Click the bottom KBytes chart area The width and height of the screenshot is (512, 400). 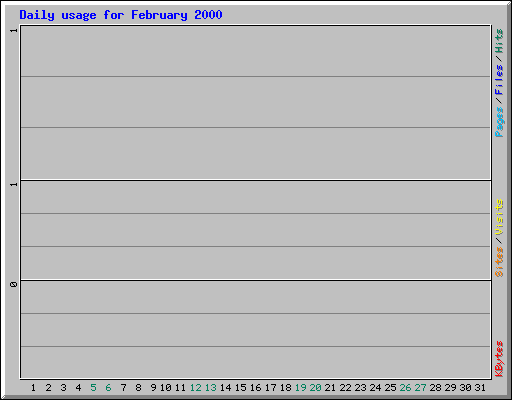pyautogui.click(x=256, y=329)
